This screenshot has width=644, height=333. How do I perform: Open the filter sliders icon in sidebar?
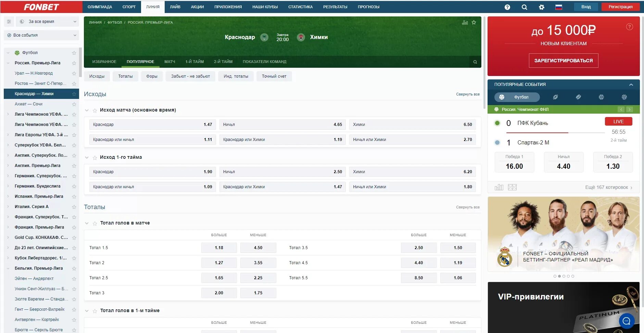coord(9,22)
